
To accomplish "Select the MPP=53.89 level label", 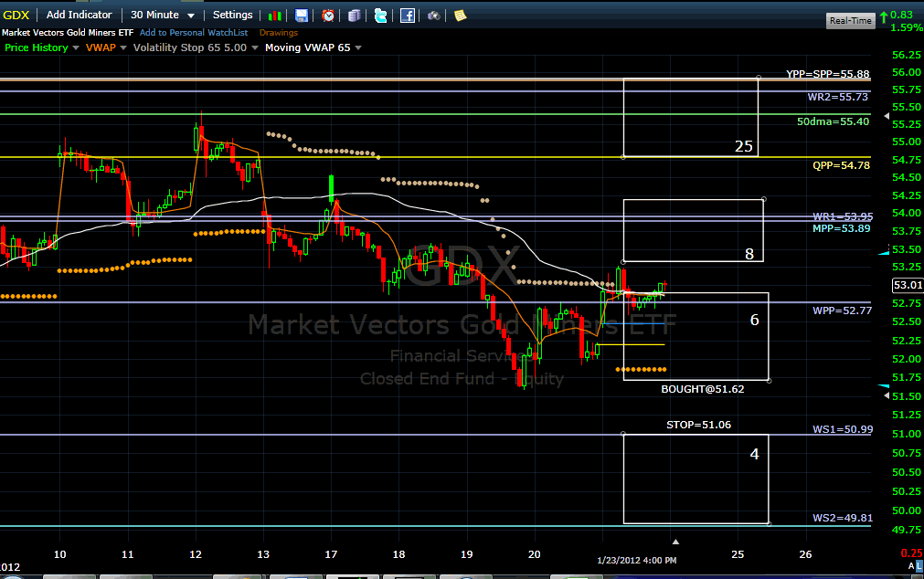I will point(841,228).
